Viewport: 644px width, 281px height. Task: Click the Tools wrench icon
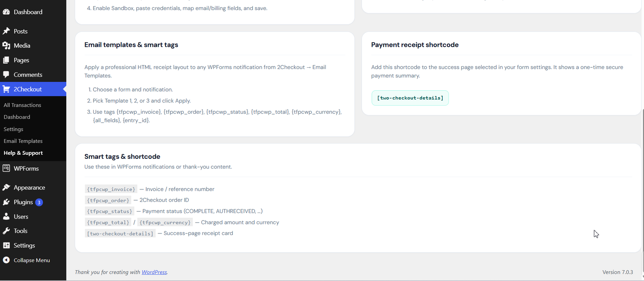(6, 231)
